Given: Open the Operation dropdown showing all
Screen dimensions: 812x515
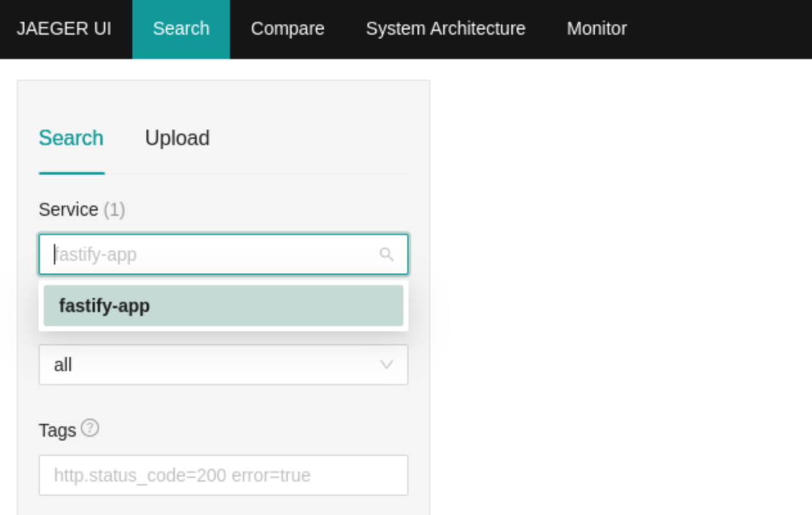Looking at the screenshot, I should 223,365.
